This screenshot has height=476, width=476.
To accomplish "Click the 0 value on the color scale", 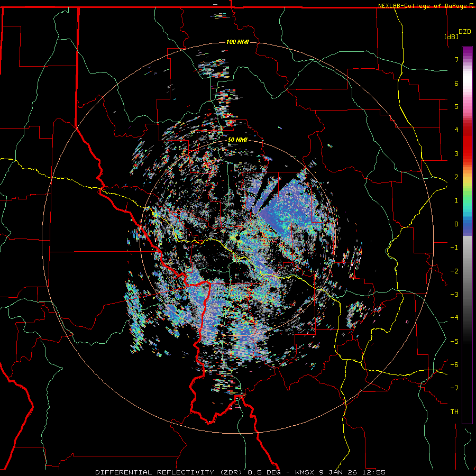I will tap(456, 224).
